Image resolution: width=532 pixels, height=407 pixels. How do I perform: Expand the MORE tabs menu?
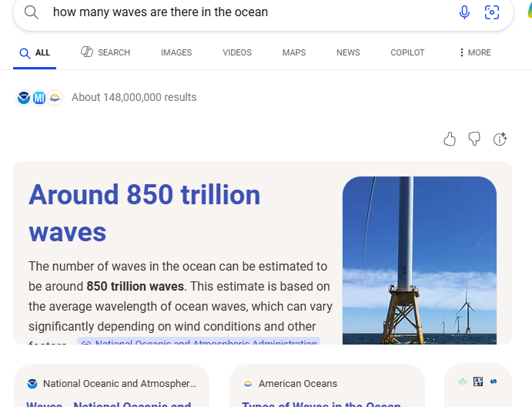click(474, 52)
